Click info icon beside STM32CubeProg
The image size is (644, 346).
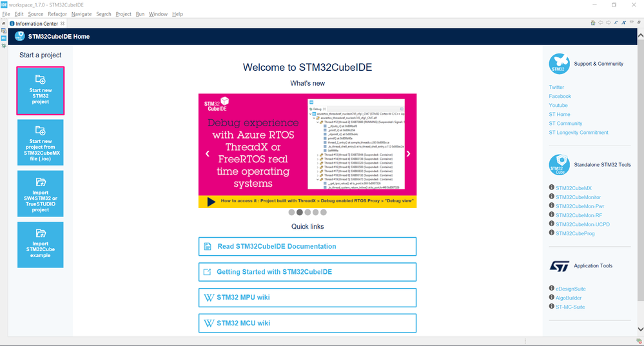click(x=552, y=233)
